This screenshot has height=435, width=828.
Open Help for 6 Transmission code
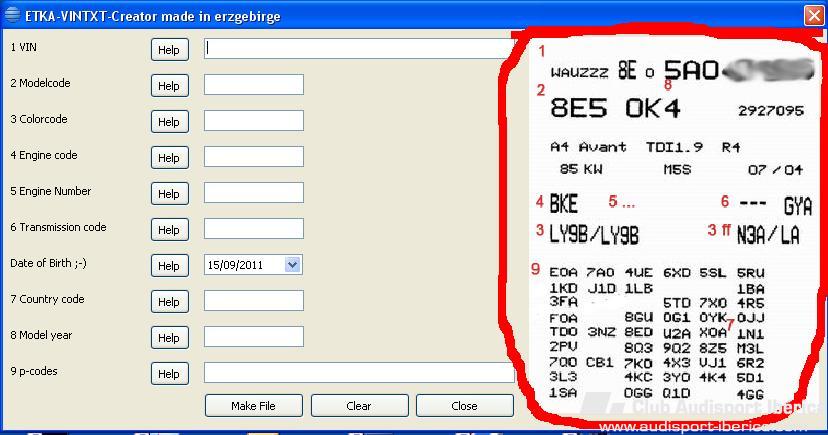(x=170, y=230)
